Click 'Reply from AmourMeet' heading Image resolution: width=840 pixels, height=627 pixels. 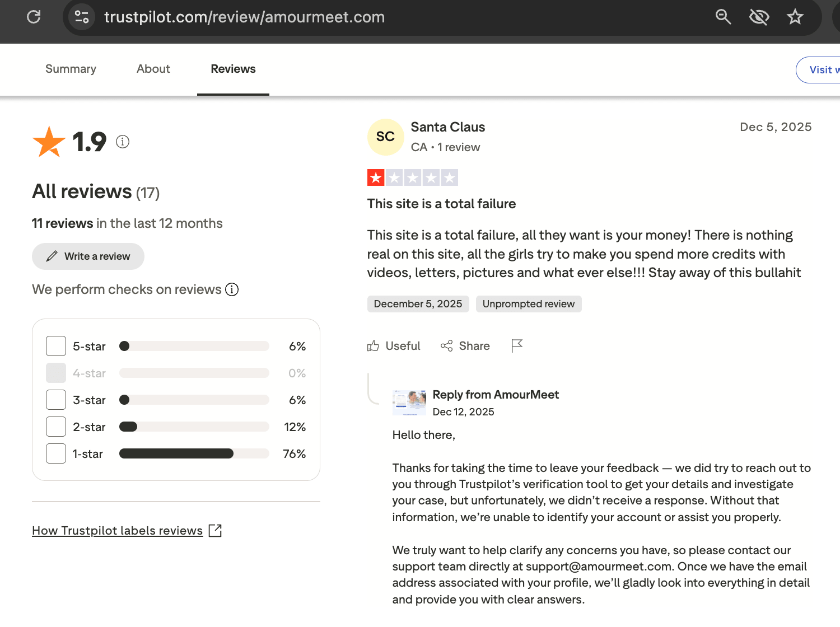point(496,395)
